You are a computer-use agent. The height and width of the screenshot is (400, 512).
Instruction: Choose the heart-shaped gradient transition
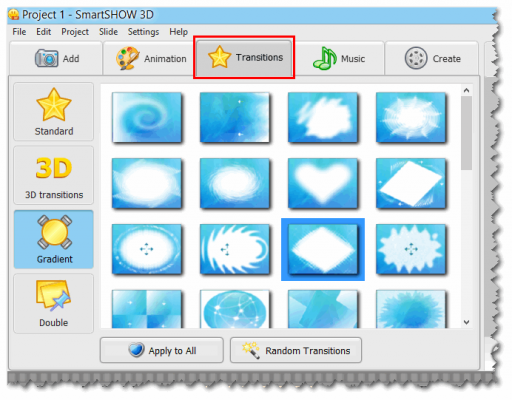(323, 183)
